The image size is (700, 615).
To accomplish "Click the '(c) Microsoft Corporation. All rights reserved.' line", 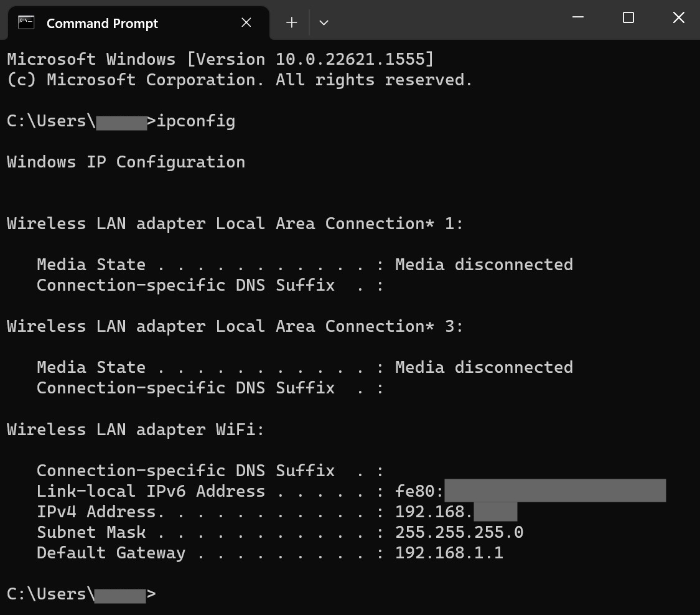I will click(x=240, y=80).
